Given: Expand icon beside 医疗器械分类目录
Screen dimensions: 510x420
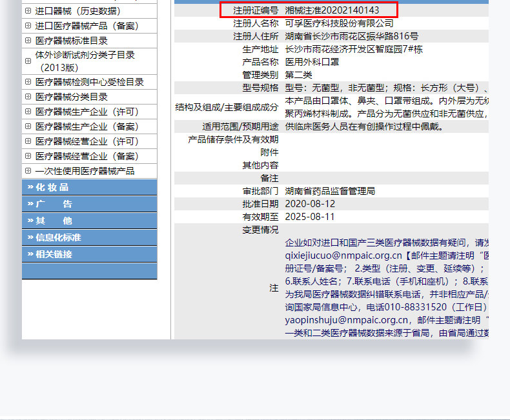Looking at the screenshot, I should 28,97.
